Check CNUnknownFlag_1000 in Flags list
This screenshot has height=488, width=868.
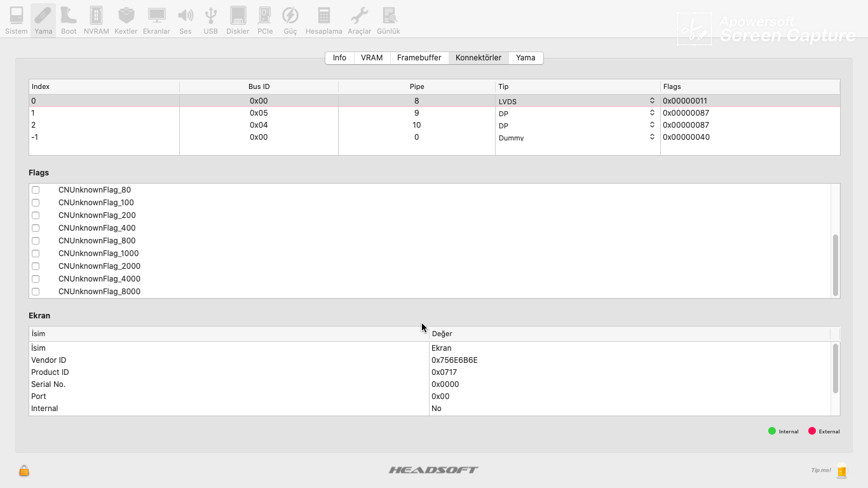35,253
